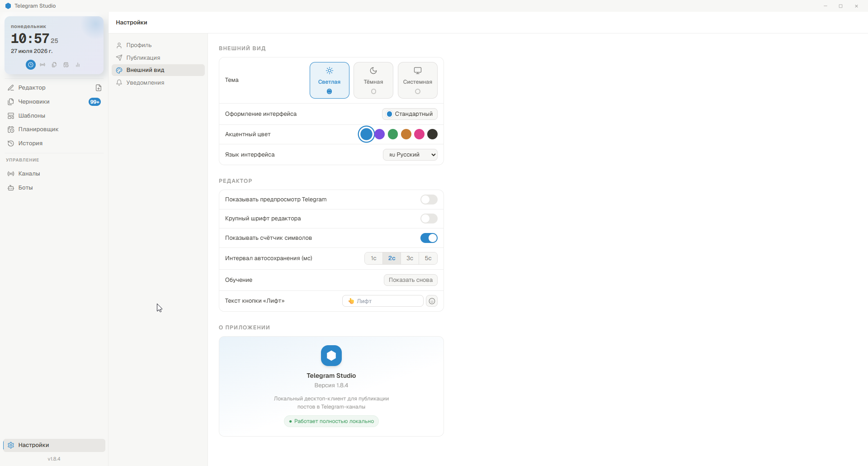
Task: Switch to the Профиль settings tab
Action: [x=158, y=45]
